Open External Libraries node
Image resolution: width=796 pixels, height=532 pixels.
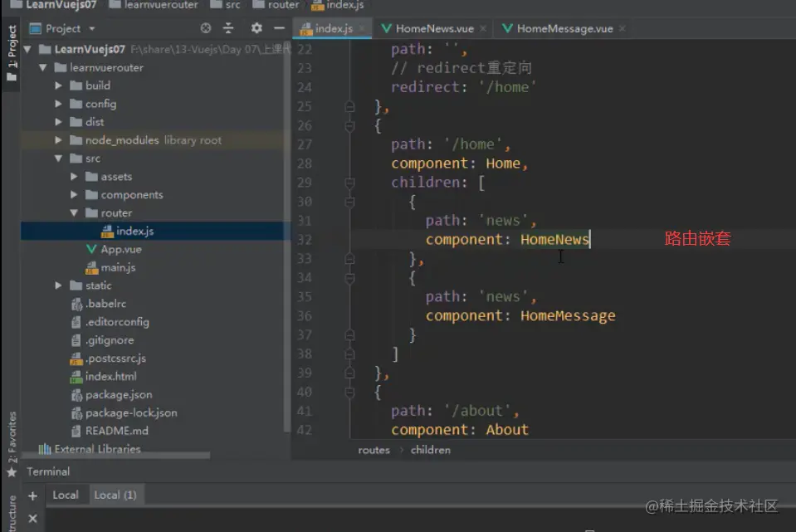96,449
